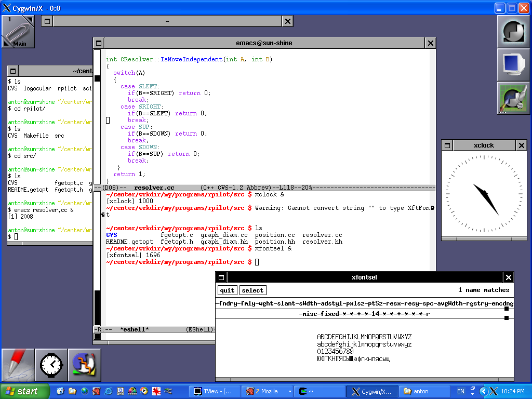This screenshot has height=399, width=532.
Task: Click the top icon in right dock
Action: [513, 31]
